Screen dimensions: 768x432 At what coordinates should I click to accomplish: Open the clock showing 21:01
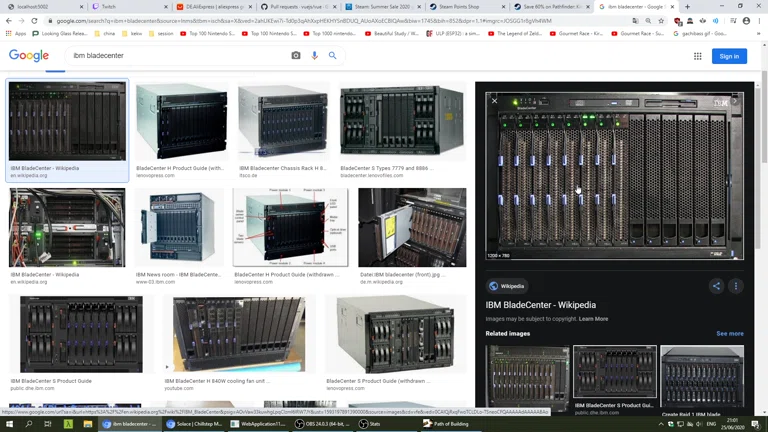(x=733, y=424)
